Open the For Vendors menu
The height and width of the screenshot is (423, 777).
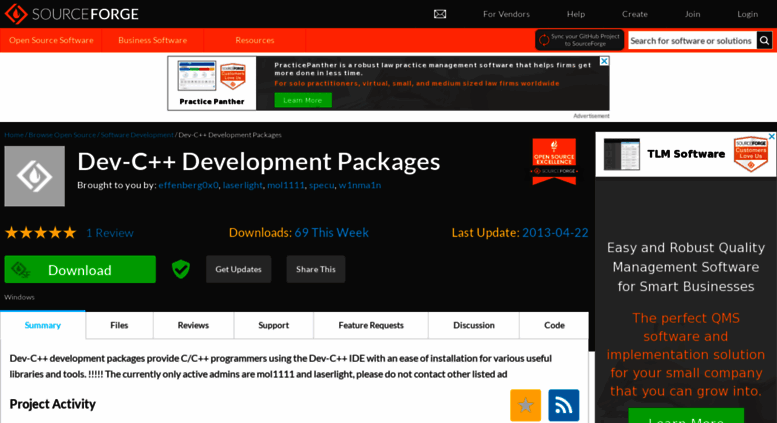pos(506,14)
